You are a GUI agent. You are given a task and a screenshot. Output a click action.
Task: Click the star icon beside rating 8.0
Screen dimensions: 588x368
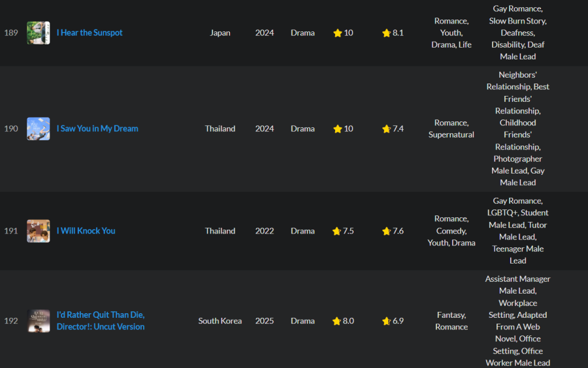pos(336,321)
